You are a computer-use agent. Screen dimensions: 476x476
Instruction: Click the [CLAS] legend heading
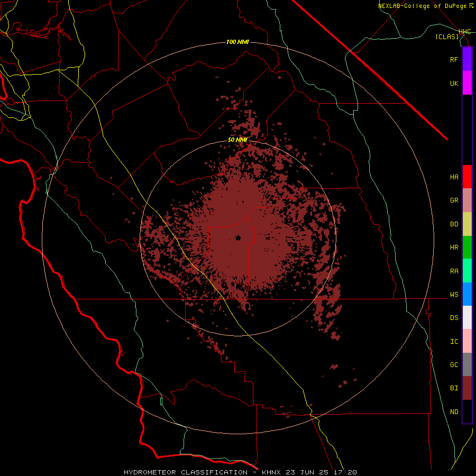pyautogui.click(x=447, y=36)
